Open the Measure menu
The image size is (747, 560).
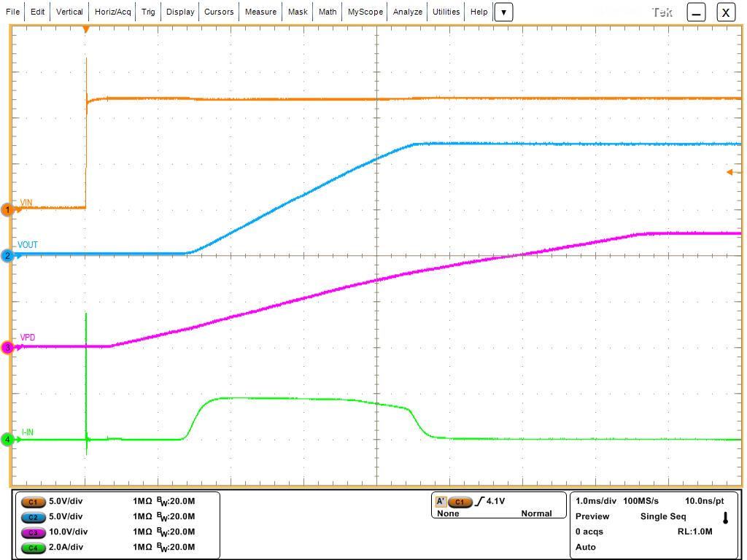click(x=260, y=12)
